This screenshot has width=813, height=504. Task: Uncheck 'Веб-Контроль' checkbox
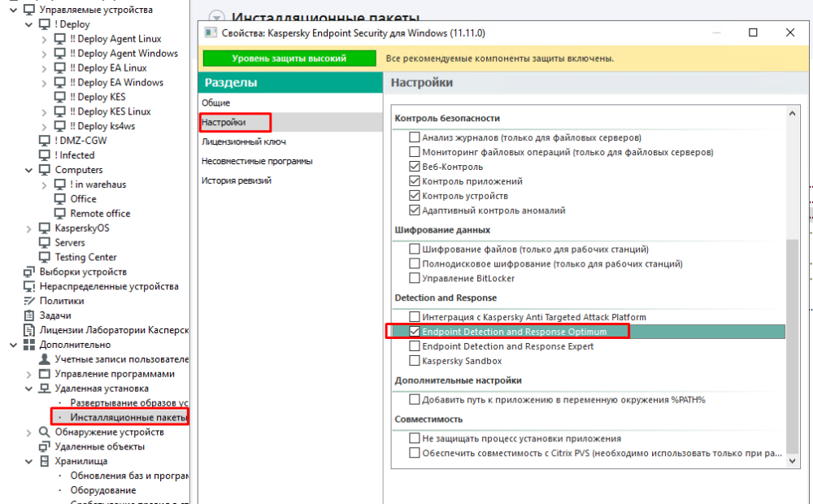point(415,167)
